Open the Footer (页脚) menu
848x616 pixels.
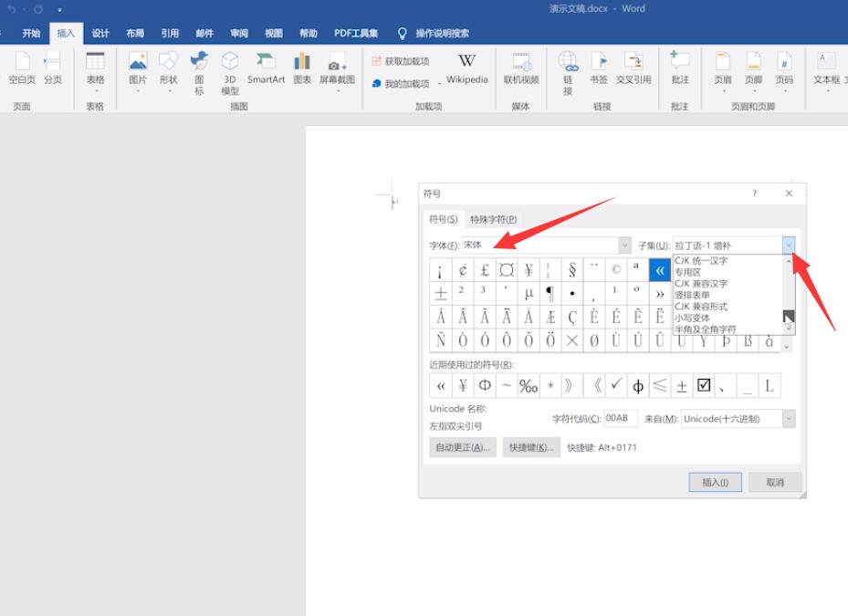753,71
